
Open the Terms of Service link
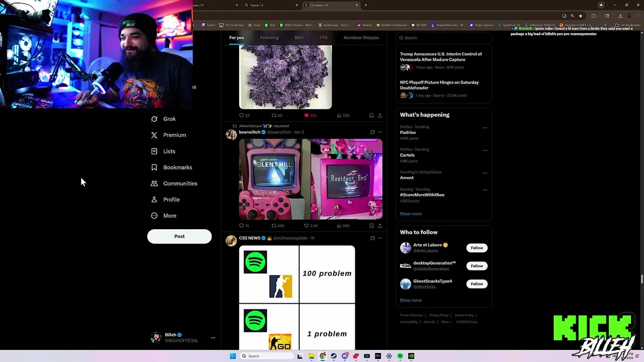point(412,315)
